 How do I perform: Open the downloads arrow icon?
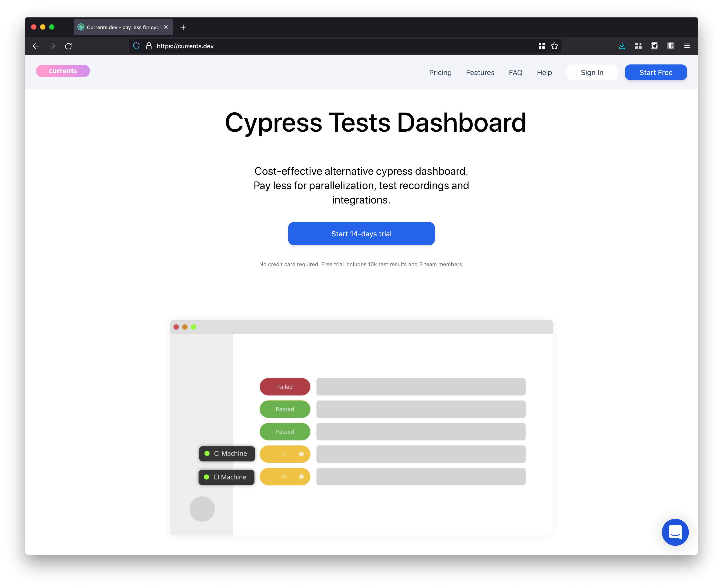[622, 46]
